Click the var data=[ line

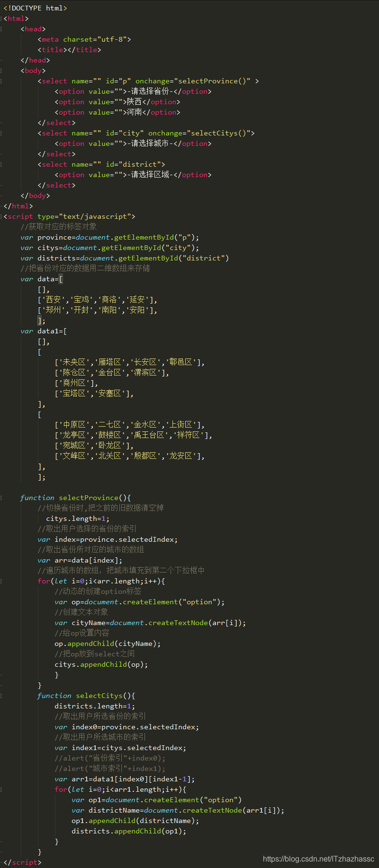42,279
